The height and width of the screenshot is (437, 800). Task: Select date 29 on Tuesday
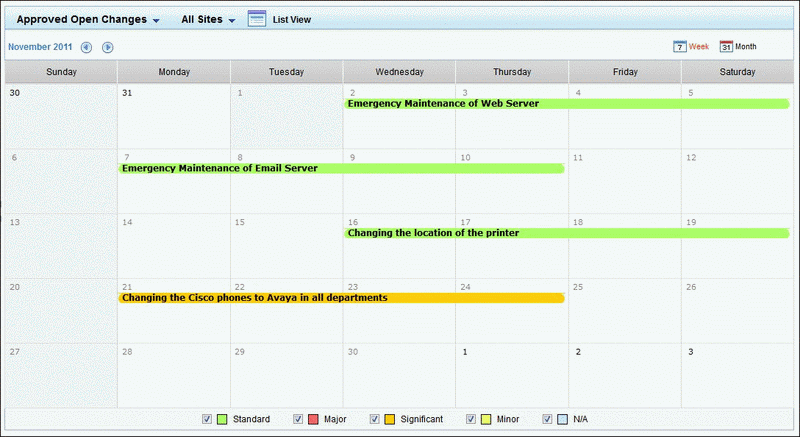click(240, 352)
